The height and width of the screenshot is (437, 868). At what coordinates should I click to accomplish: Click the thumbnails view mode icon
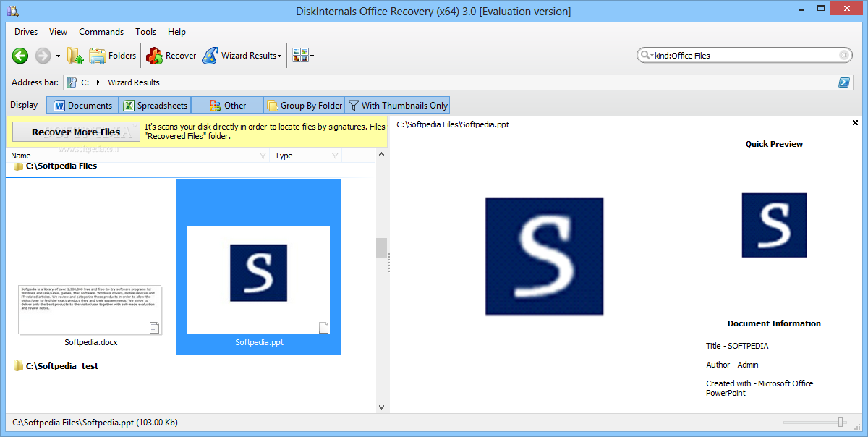[300, 56]
